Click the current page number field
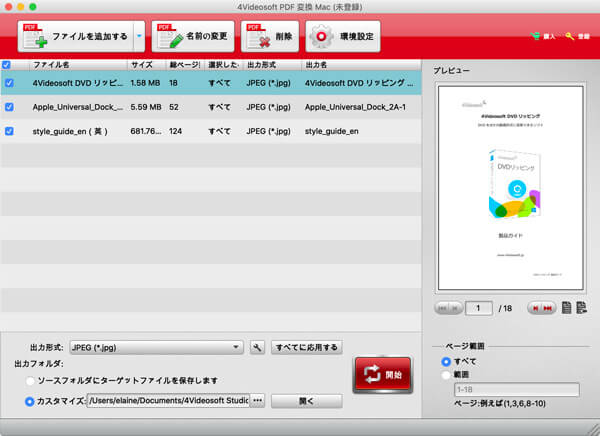 [479, 308]
